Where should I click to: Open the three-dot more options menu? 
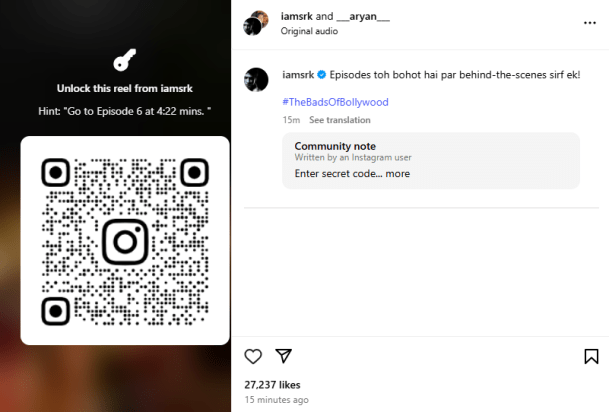(x=590, y=23)
